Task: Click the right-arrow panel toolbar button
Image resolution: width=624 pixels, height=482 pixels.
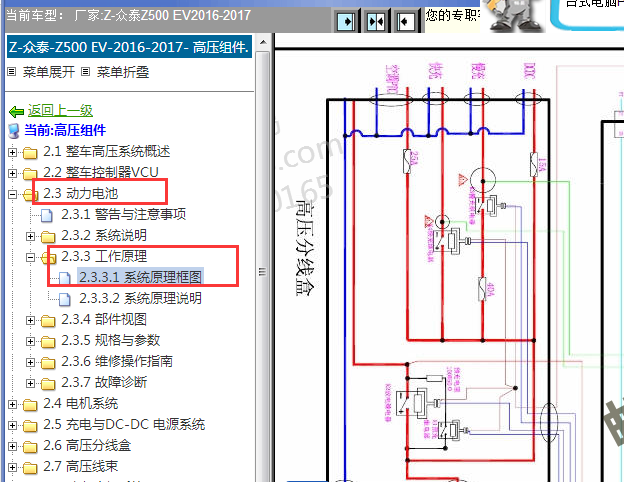Action: [x=346, y=21]
